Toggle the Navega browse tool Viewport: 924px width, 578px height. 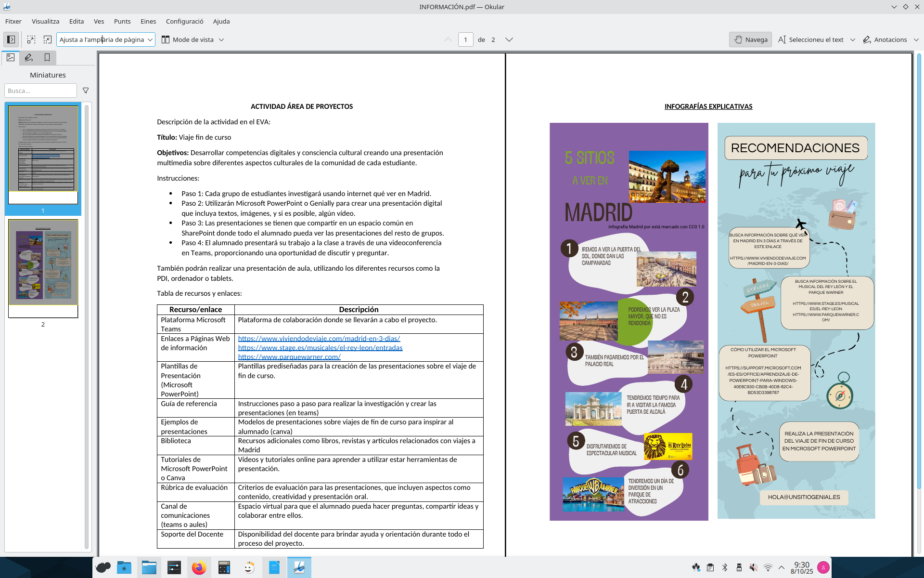[750, 39]
